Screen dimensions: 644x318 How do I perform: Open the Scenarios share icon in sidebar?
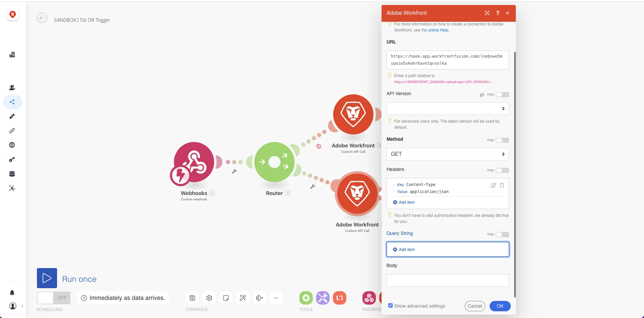[12, 102]
